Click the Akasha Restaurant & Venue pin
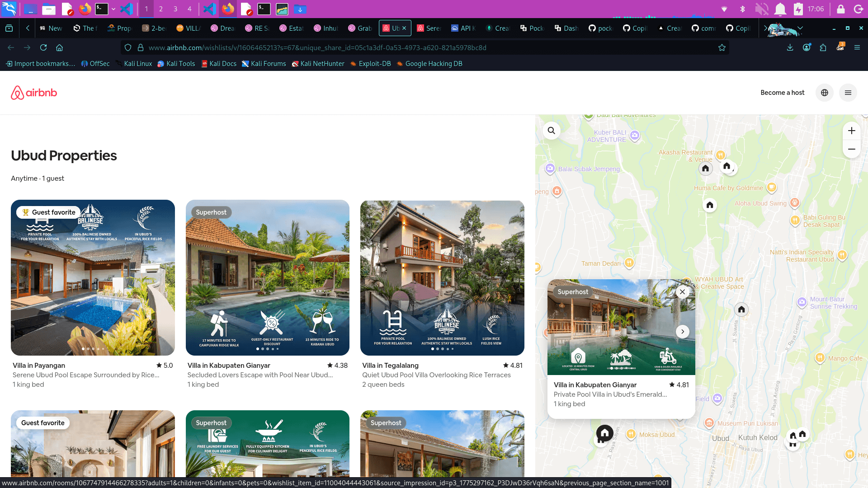This screenshot has width=868, height=488. (720, 155)
